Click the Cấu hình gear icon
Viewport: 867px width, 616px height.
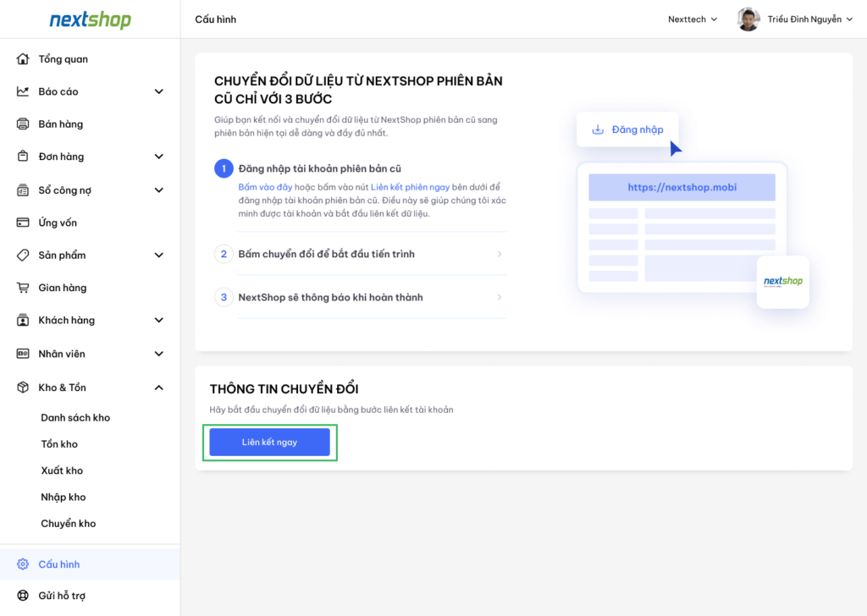tap(22, 563)
